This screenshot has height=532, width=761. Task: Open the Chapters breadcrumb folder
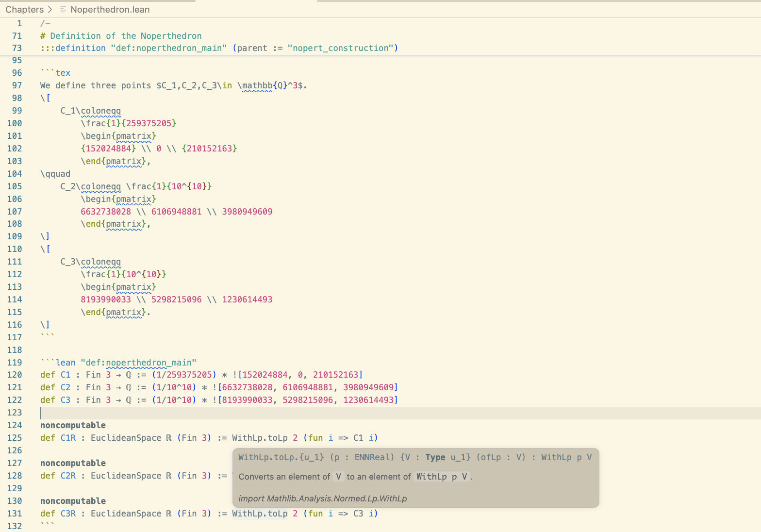click(x=24, y=9)
